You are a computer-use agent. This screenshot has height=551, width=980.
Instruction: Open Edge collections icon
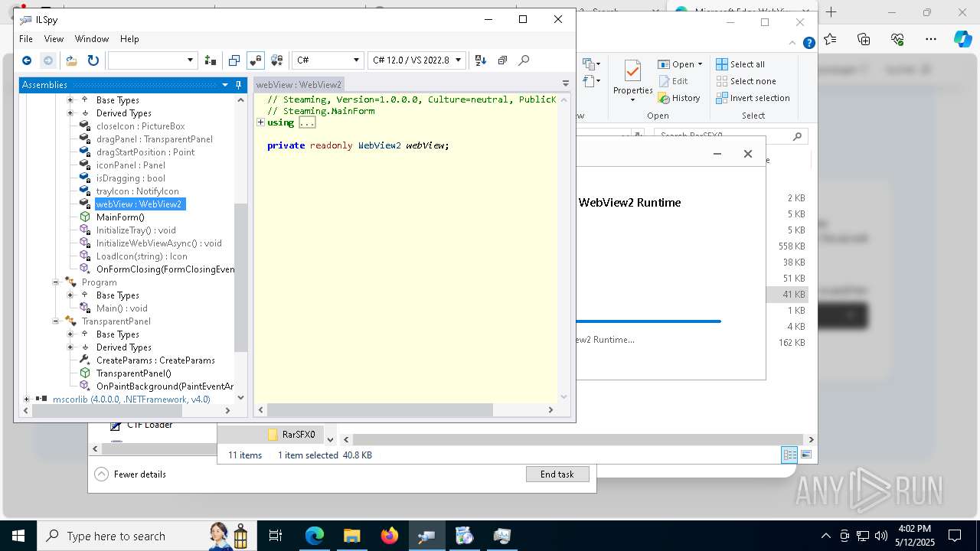(864, 39)
